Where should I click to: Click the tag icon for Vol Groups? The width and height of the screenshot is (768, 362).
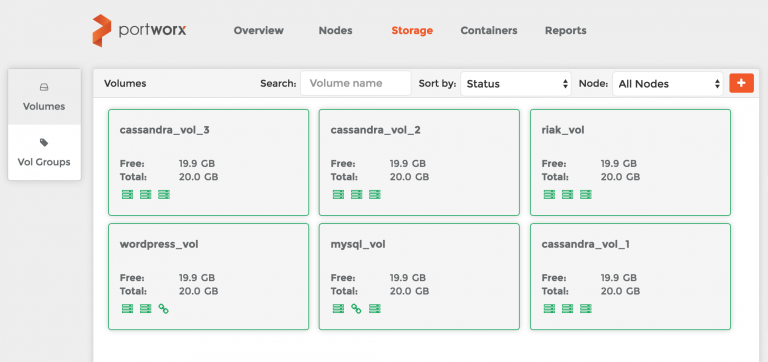coord(44,143)
